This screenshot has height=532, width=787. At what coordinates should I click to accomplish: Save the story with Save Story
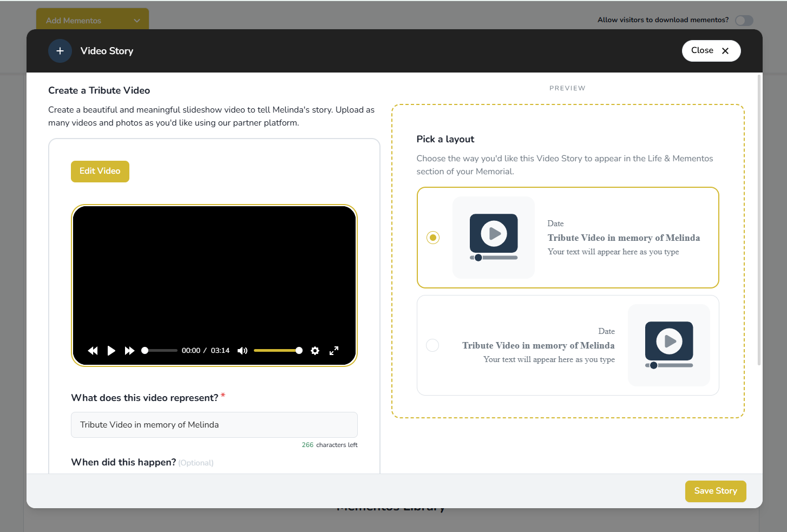[716, 491]
